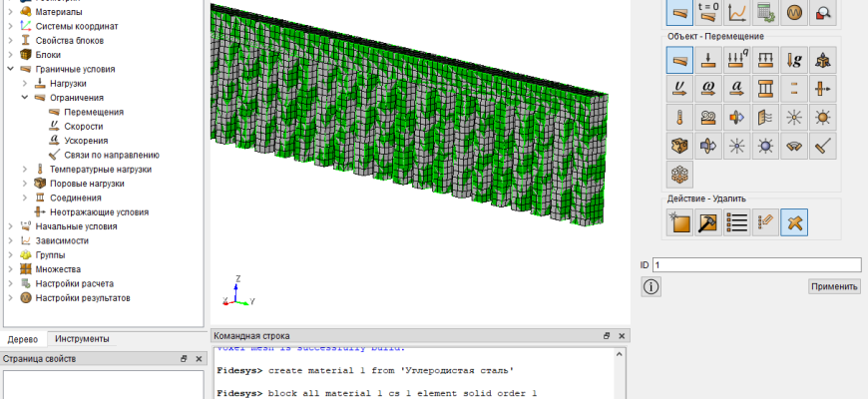Switch to the Дерево tab
This screenshot has width=868, height=399.
pyautogui.click(x=22, y=339)
